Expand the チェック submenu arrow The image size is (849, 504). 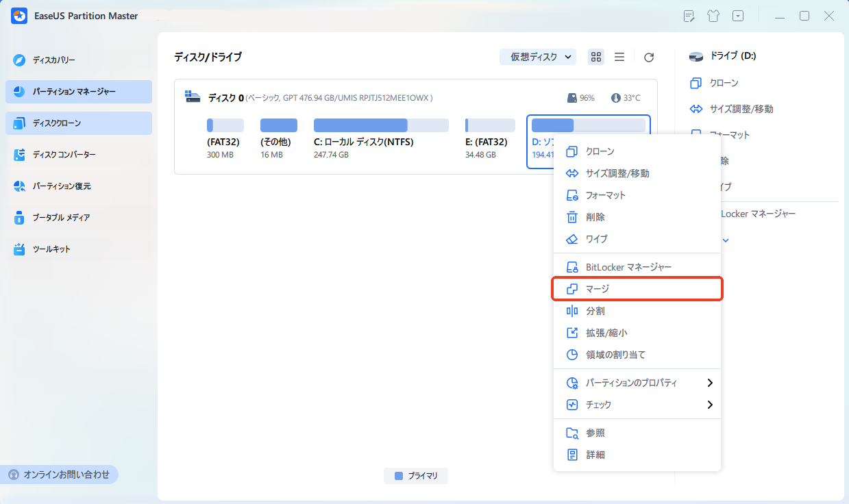coord(710,405)
